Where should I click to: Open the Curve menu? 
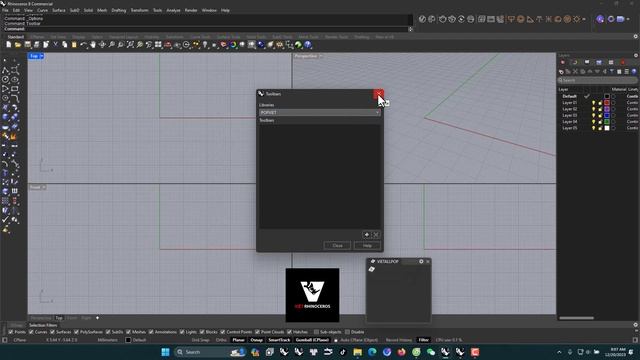(42, 10)
